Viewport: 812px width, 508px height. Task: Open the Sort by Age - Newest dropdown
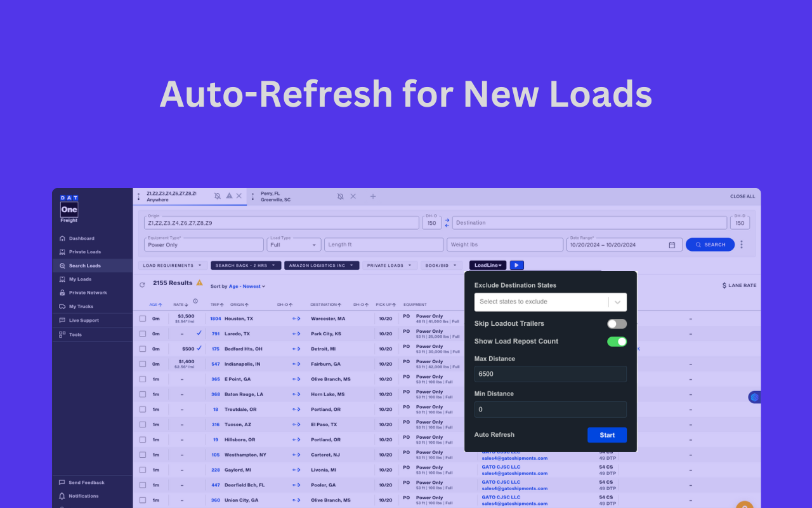[247, 286]
